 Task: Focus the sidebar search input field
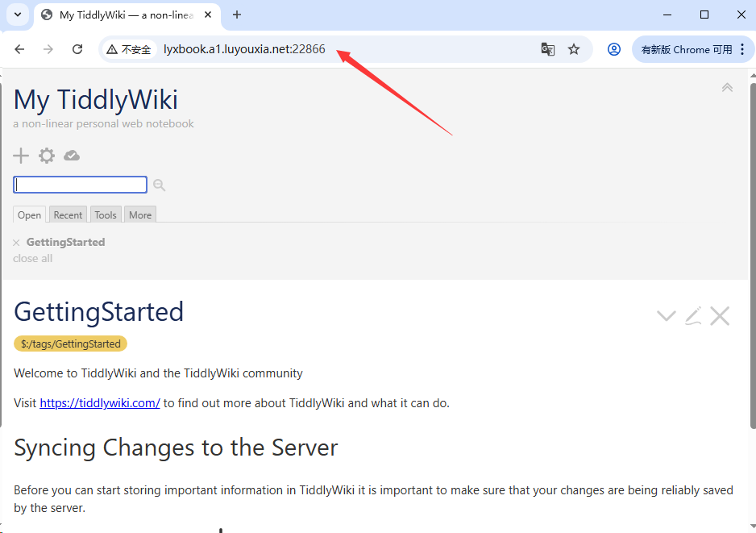click(80, 185)
